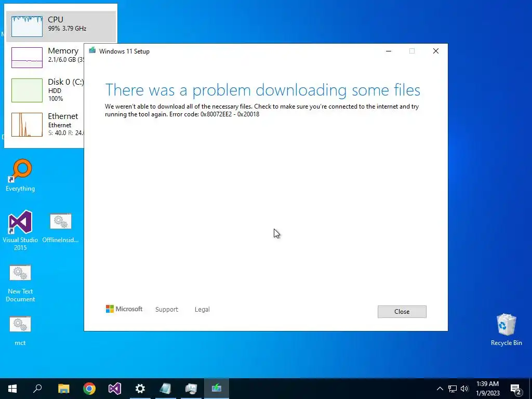Click the error code text 0x80072EE2 - 0x20018
Screen dimensions: 532x399
230,114
